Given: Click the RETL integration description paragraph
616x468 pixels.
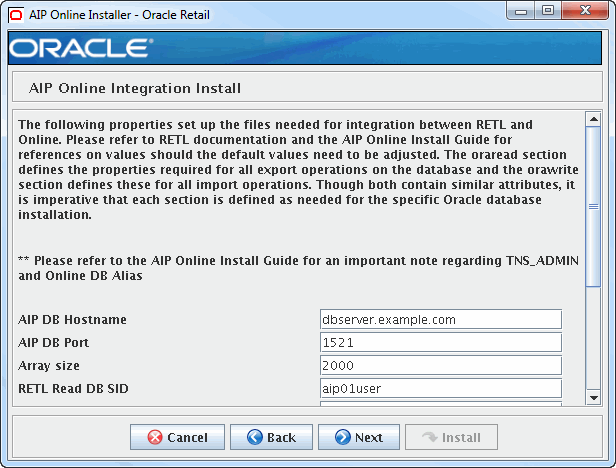Looking at the screenshot, I should (x=299, y=169).
